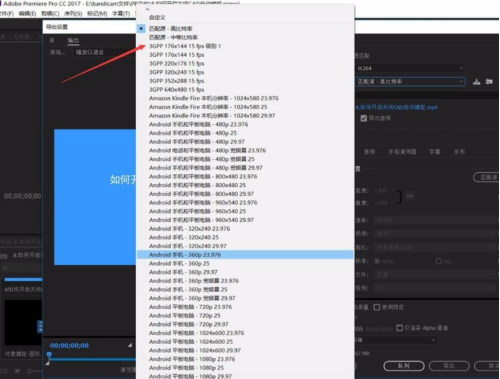Select the 3GPP 352x288 15 fps preset

coord(245,81)
